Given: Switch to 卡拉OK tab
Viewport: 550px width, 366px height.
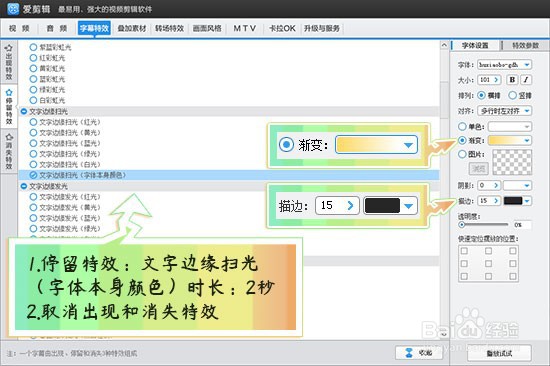Looking at the screenshot, I should pyautogui.click(x=282, y=28).
